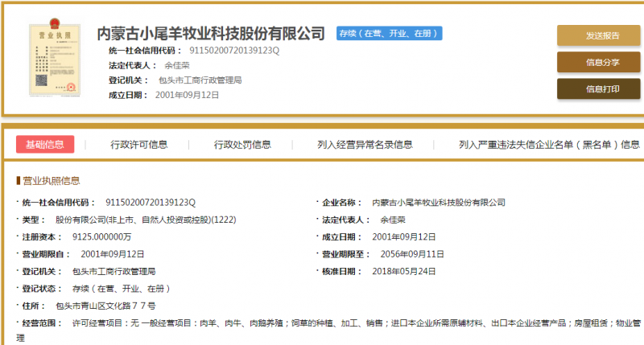Click the 信息打印 button

598,89
